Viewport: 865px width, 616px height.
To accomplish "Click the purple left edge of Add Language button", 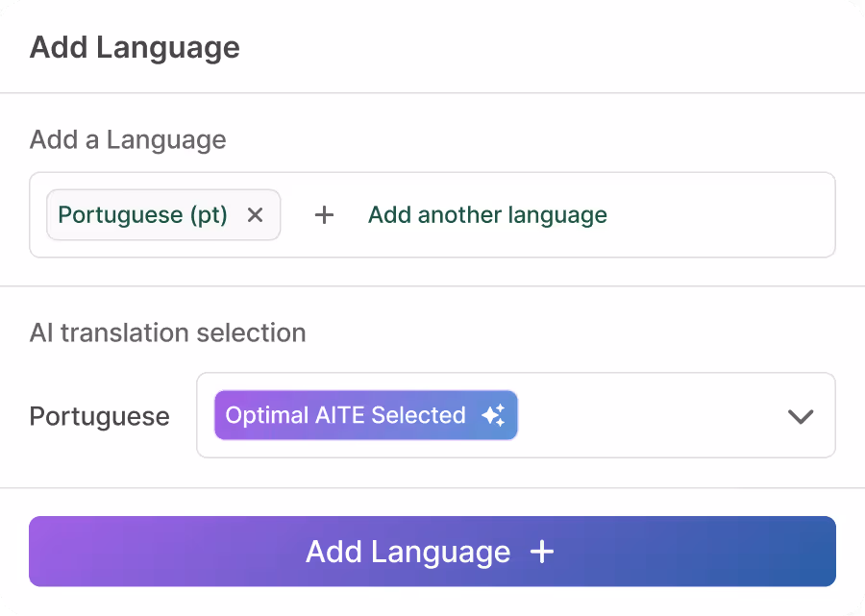I will point(48,552).
